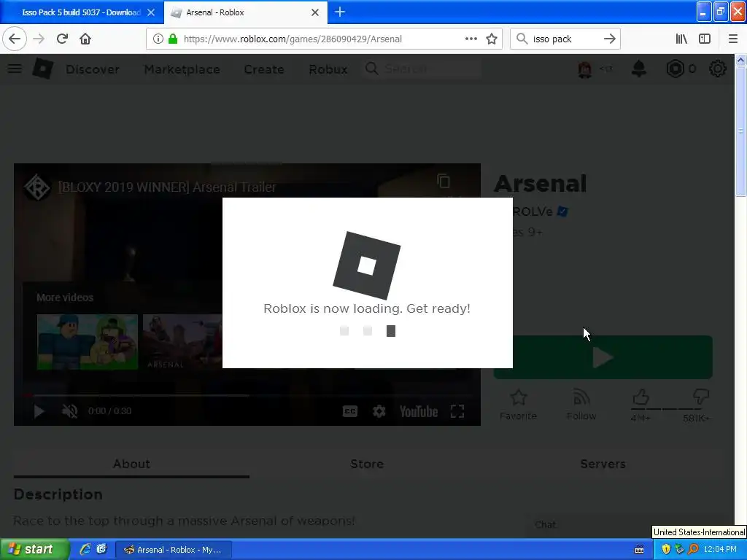Click the keyboard language tray icon

point(639,550)
